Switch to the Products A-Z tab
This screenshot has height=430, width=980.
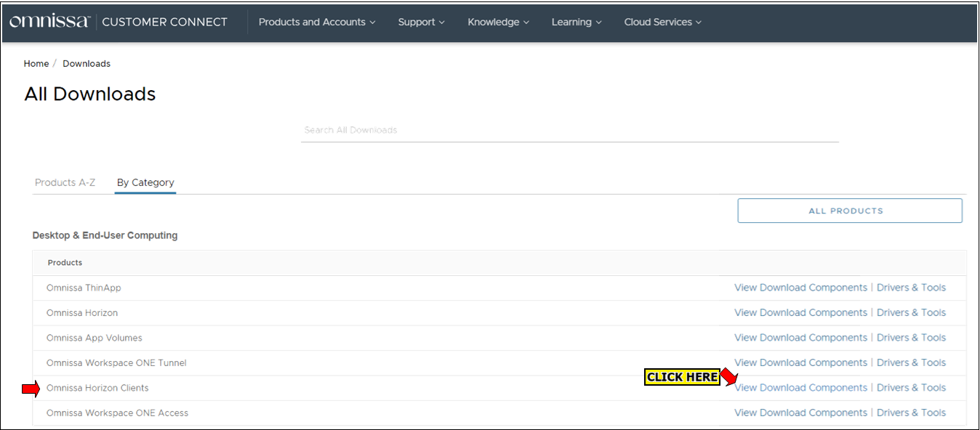click(65, 182)
